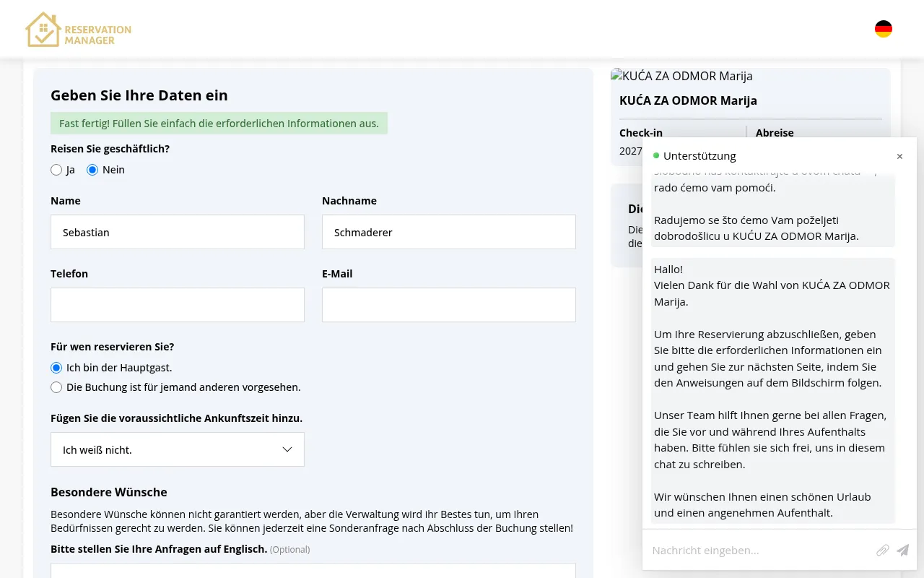This screenshot has width=924, height=578.
Task: Change language via German flag icon
Action: (x=884, y=29)
